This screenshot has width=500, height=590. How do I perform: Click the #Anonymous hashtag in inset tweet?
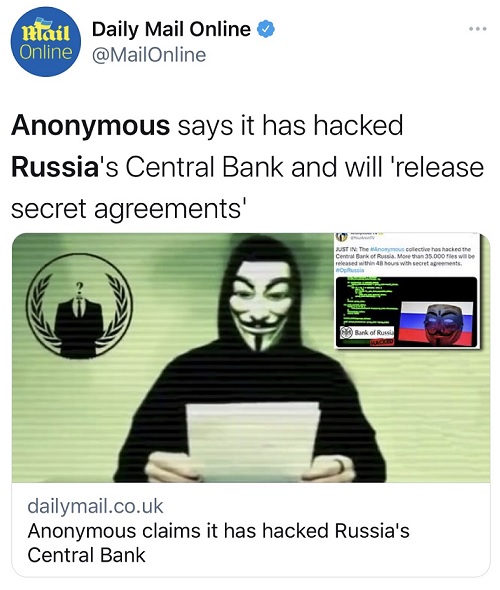click(x=387, y=249)
